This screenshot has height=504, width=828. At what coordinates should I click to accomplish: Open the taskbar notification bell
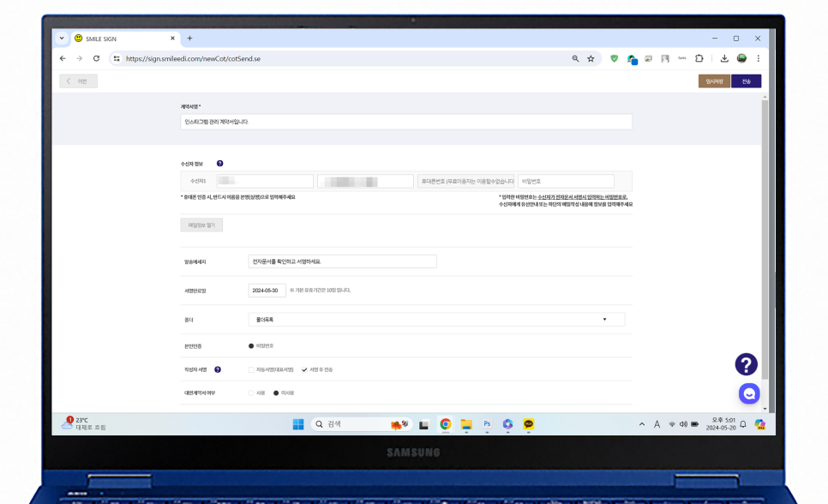click(743, 424)
